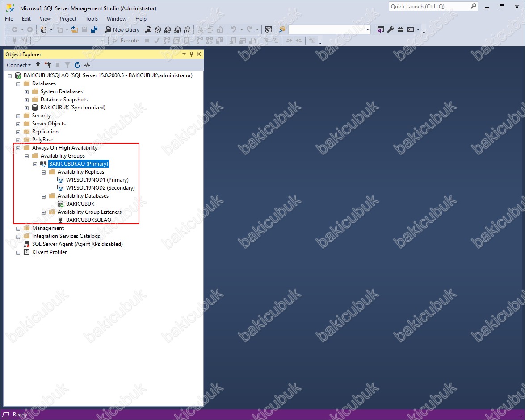The width and height of the screenshot is (525, 420).
Task: Close the Object Explorer panel
Action: pyautogui.click(x=199, y=54)
